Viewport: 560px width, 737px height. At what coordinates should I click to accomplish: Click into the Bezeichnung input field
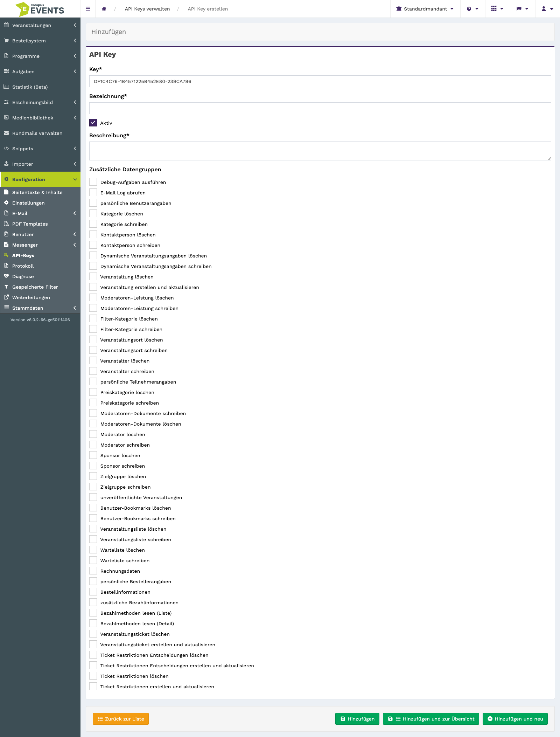pos(320,108)
